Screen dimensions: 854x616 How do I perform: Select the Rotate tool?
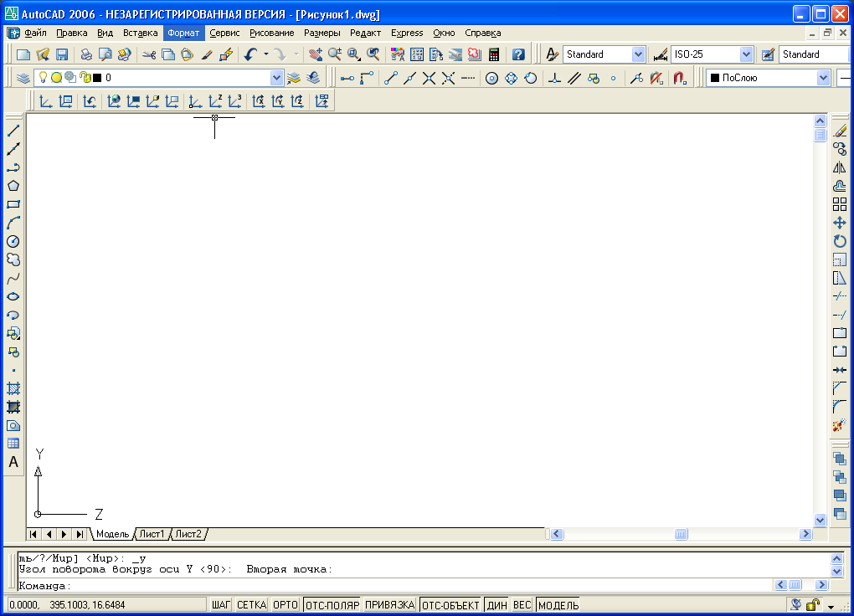point(840,241)
